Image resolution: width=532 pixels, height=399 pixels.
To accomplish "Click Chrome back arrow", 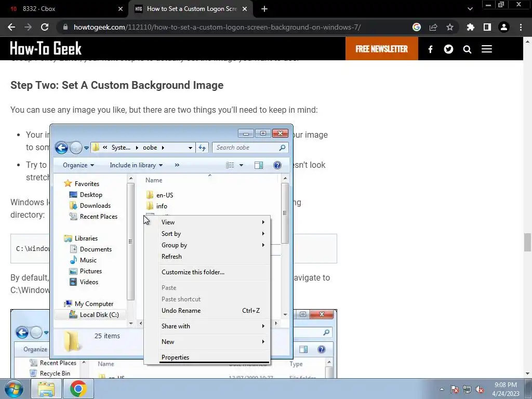I will click(x=11, y=27).
